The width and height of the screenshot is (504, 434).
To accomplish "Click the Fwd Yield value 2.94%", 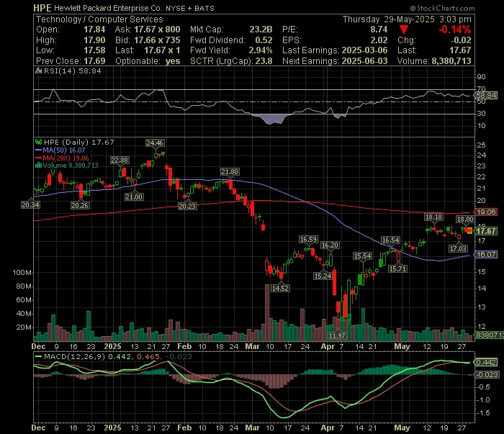I will pyautogui.click(x=261, y=50).
